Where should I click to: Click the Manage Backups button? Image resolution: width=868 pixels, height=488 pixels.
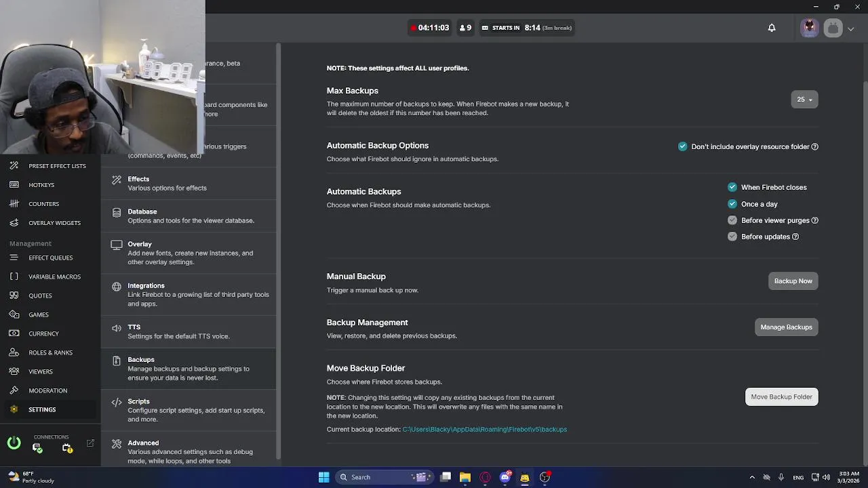point(787,327)
